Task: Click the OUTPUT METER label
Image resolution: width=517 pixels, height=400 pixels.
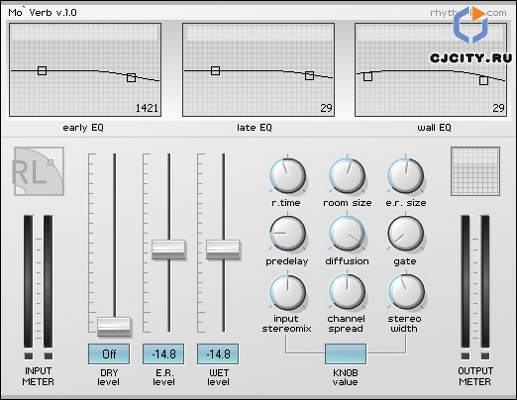Action: pos(475,376)
